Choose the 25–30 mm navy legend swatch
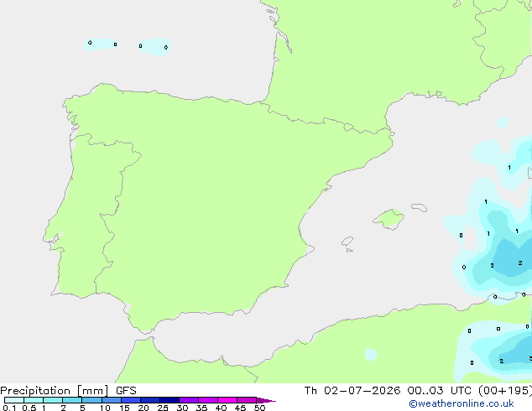Viewport: 532px width, 411px height. 170,400
